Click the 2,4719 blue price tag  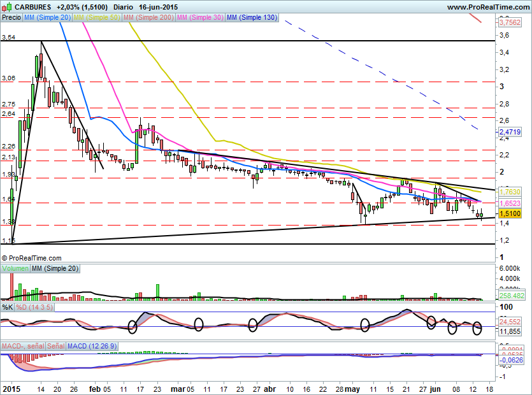[510, 132]
